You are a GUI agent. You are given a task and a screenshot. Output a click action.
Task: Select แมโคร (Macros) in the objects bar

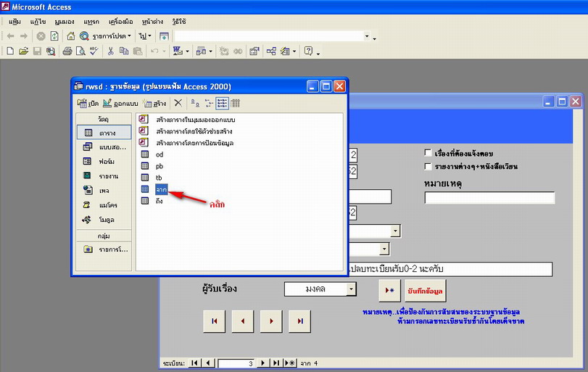(x=105, y=205)
